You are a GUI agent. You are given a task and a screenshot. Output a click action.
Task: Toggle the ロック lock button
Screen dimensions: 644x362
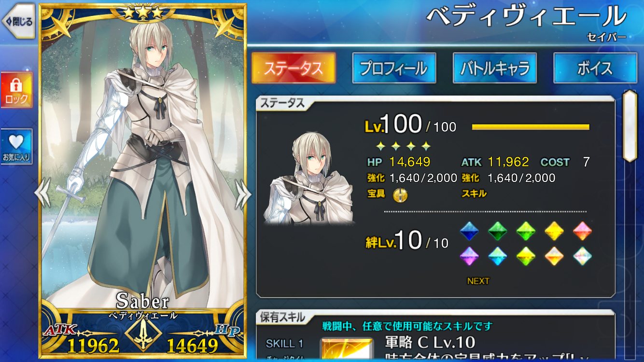(x=17, y=90)
